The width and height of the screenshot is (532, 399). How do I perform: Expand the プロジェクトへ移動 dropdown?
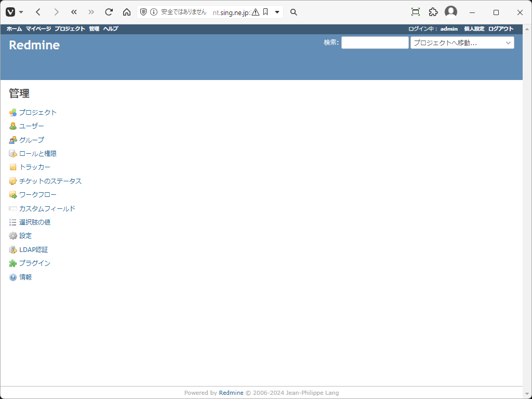[462, 43]
